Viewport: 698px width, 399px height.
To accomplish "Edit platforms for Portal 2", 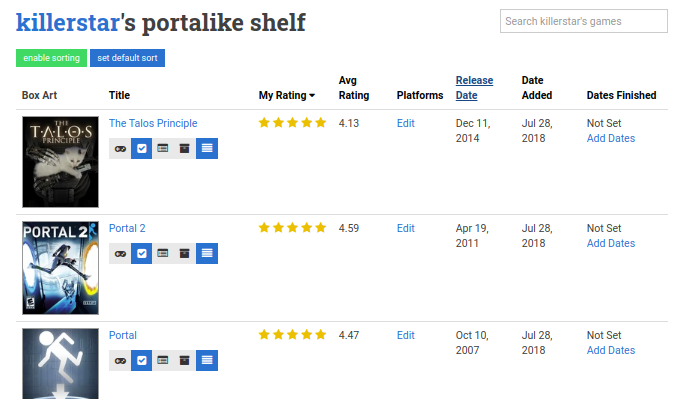I will coord(406,228).
